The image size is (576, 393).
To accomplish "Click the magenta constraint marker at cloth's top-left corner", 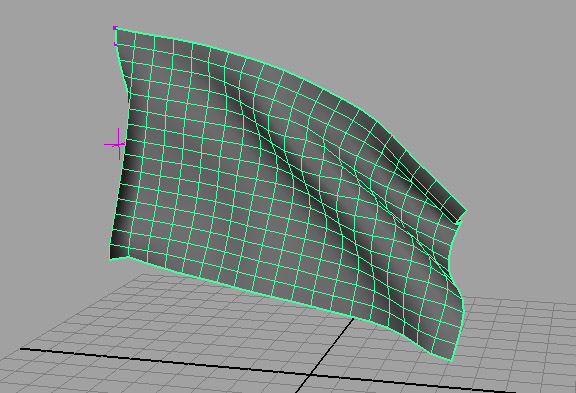I will (x=115, y=28).
